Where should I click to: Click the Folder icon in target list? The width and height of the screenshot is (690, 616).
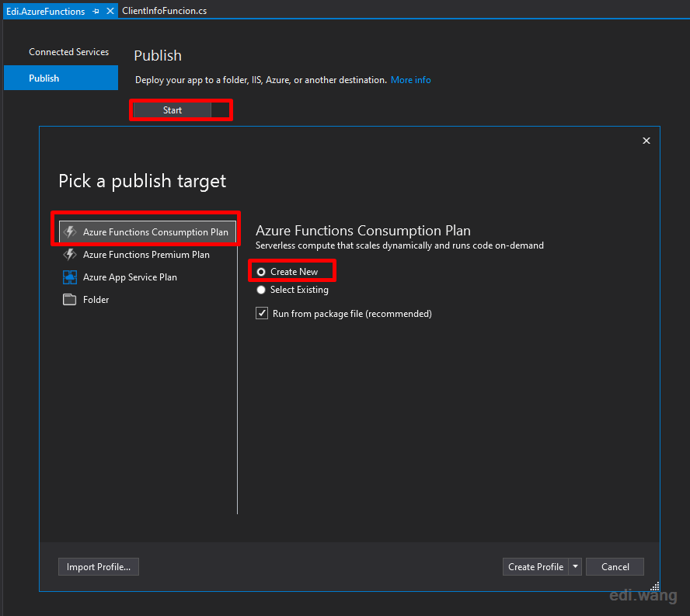69,300
